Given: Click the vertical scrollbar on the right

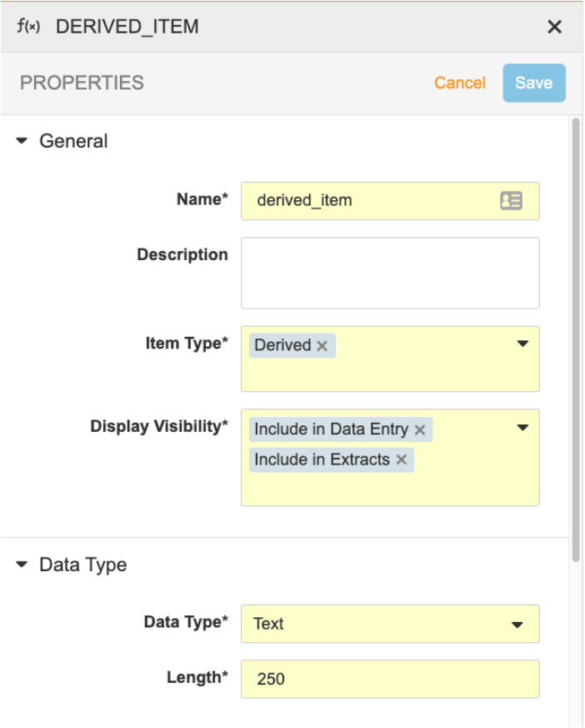Looking at the screenshot, I should (x=575, y=334).
